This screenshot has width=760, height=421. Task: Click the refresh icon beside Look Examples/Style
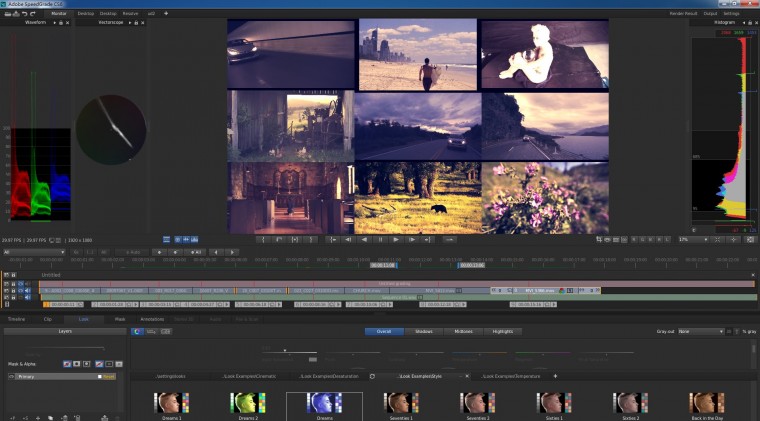coord(372,376)
